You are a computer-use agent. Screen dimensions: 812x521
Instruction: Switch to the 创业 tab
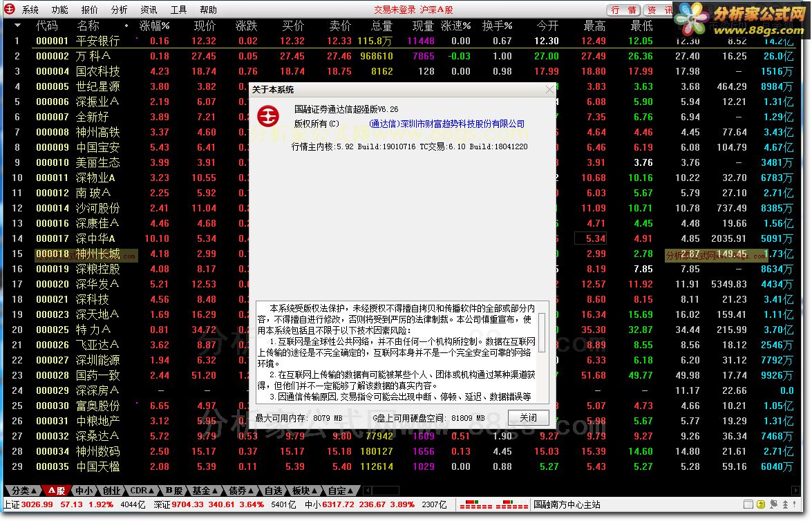(x=111, y=490)
